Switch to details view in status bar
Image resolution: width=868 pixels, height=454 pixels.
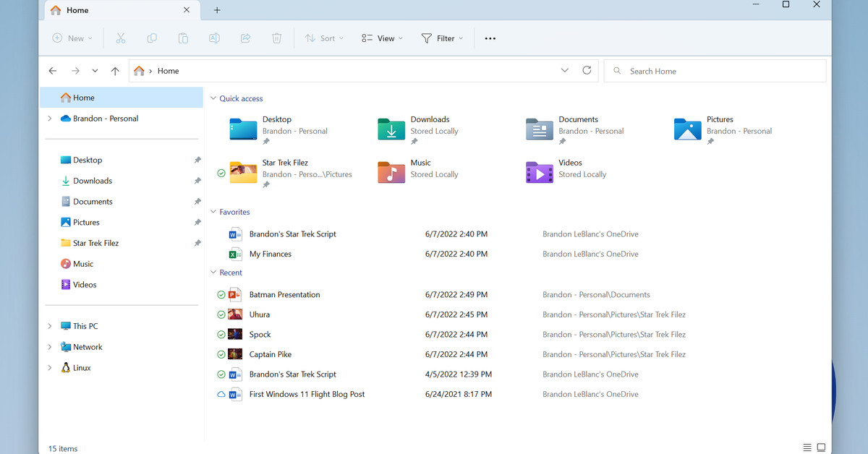pos(807,448)
